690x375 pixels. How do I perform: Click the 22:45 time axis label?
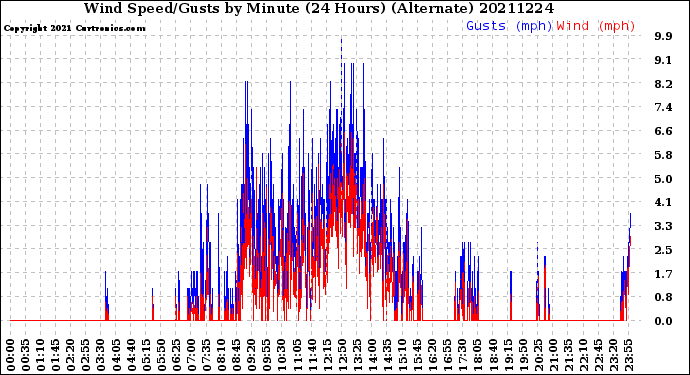pos(598,355)
